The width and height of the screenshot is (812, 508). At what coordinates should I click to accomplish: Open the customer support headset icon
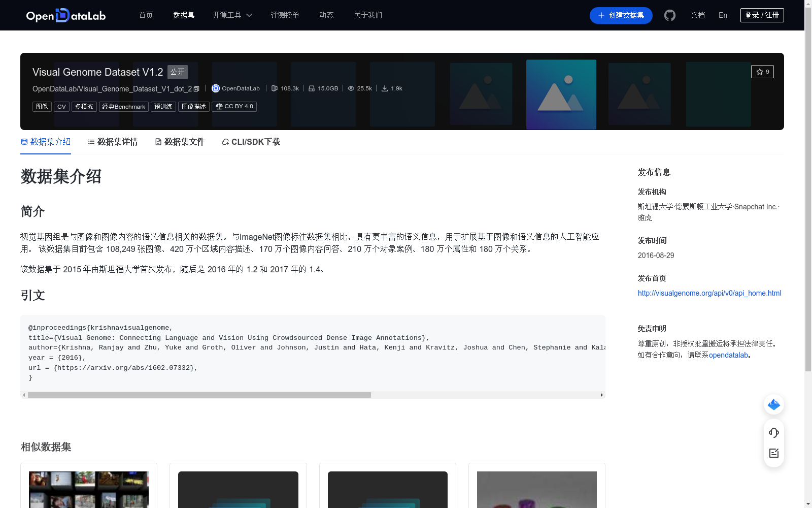(x=774, y=432)
